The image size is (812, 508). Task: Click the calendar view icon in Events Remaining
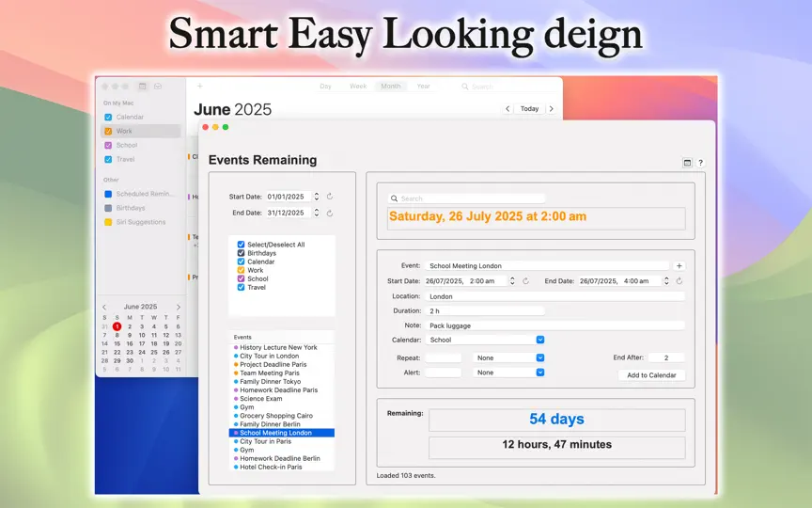coord(687,163)
